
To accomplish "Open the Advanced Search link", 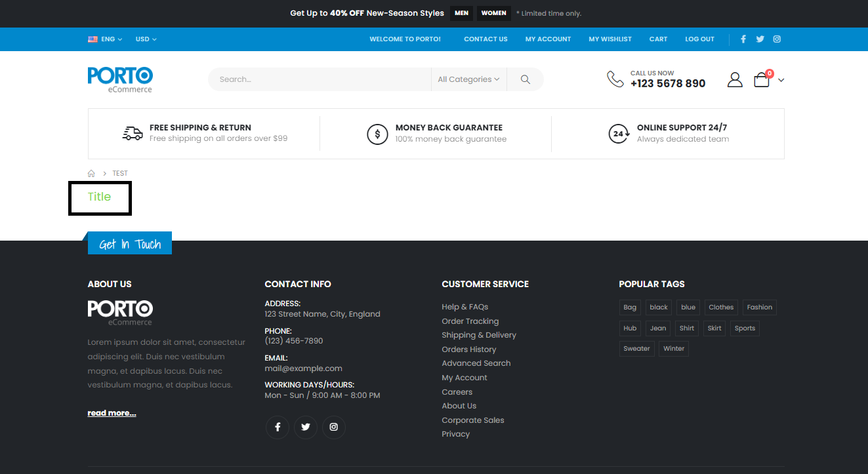I will (476, 363).
